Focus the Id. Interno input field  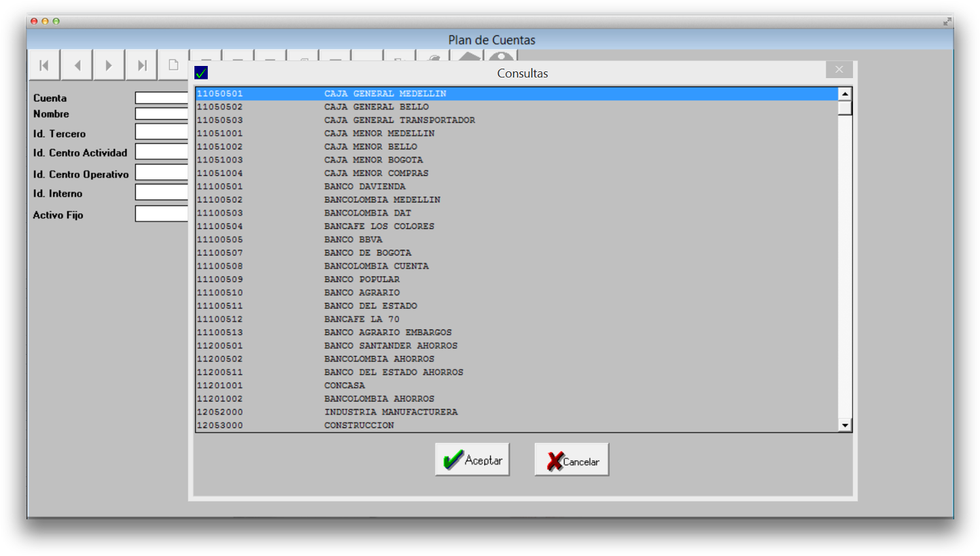tap(162, 192)
